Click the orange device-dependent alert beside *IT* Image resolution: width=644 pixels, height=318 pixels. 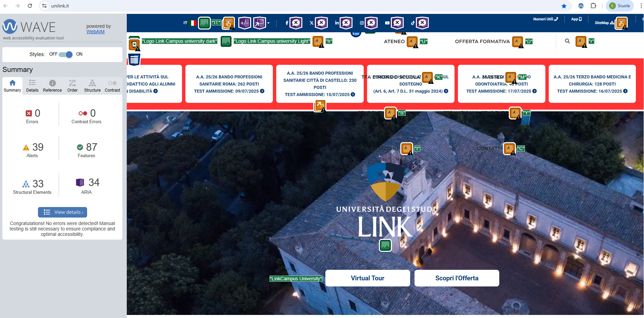(229, 23)
